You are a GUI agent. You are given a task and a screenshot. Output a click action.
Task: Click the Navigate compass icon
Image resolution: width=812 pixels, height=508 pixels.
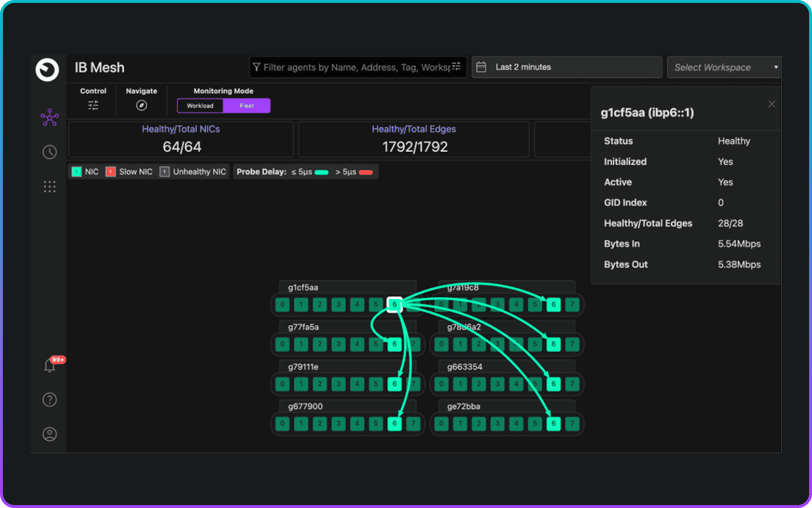[142, 105]
